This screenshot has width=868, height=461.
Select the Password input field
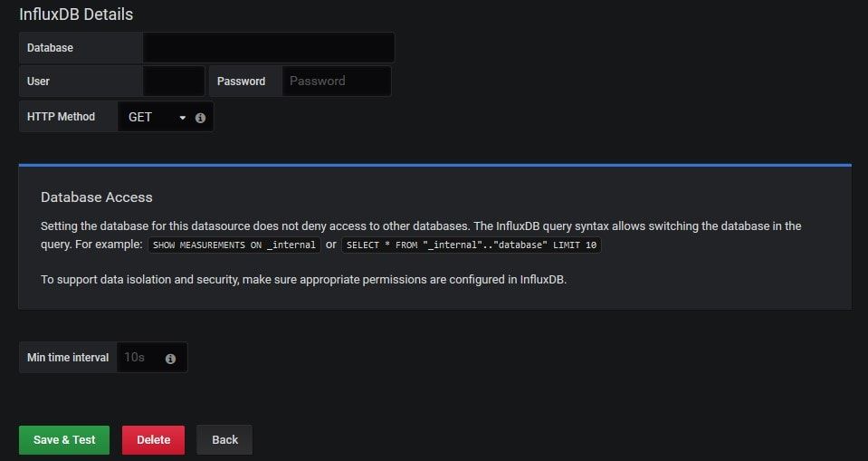pos(337,81)
